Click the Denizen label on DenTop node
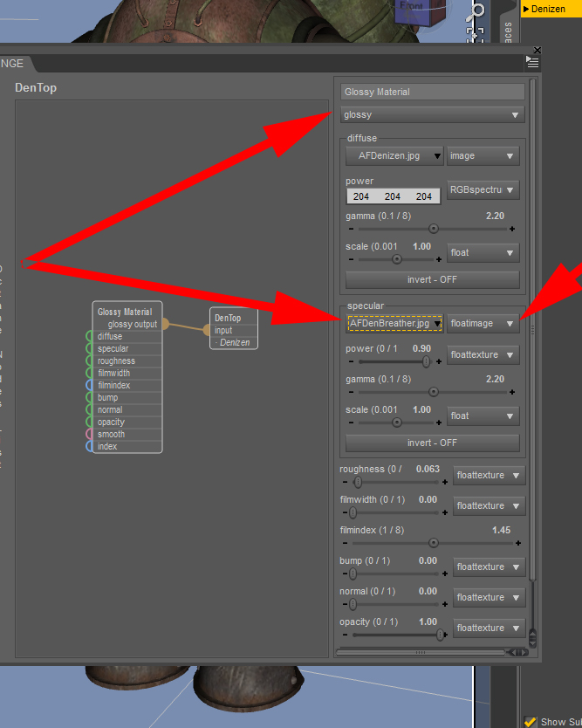 click(x=235, y=343)
